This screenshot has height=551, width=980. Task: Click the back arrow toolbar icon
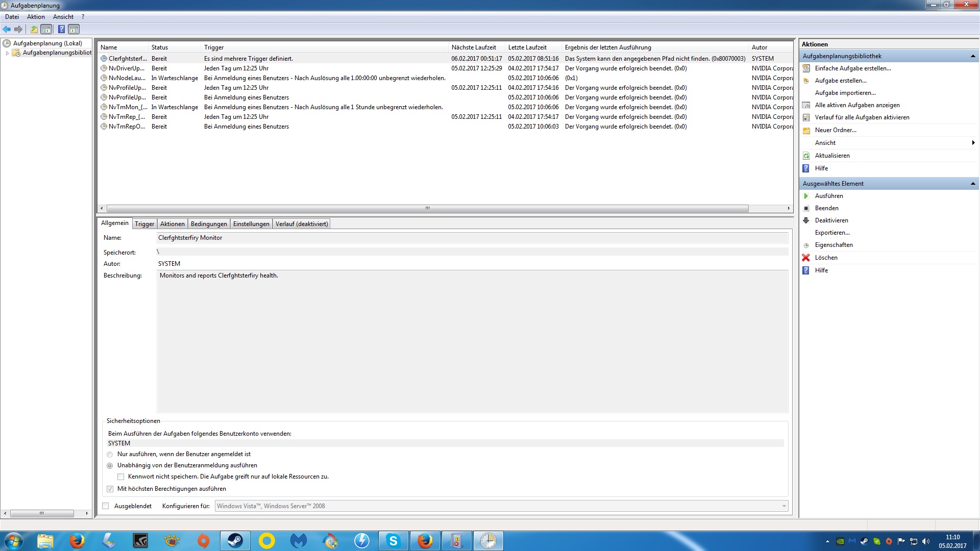click(x=7, y=29)
